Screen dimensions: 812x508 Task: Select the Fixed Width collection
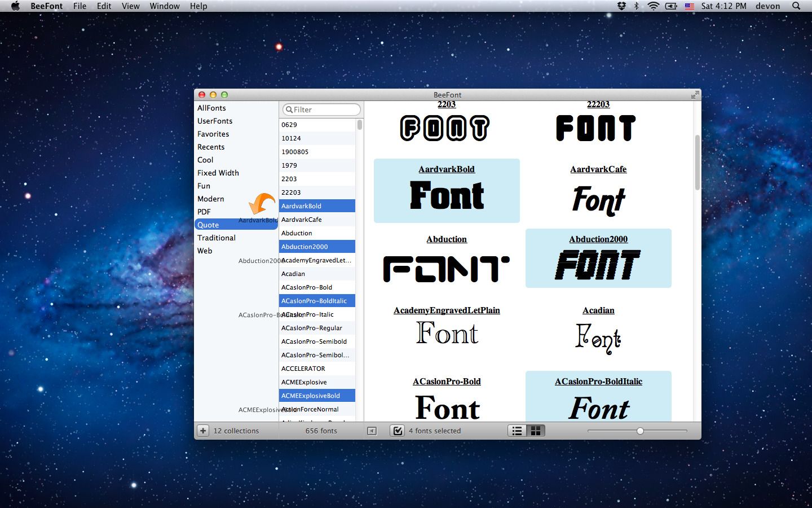(218, 173)
